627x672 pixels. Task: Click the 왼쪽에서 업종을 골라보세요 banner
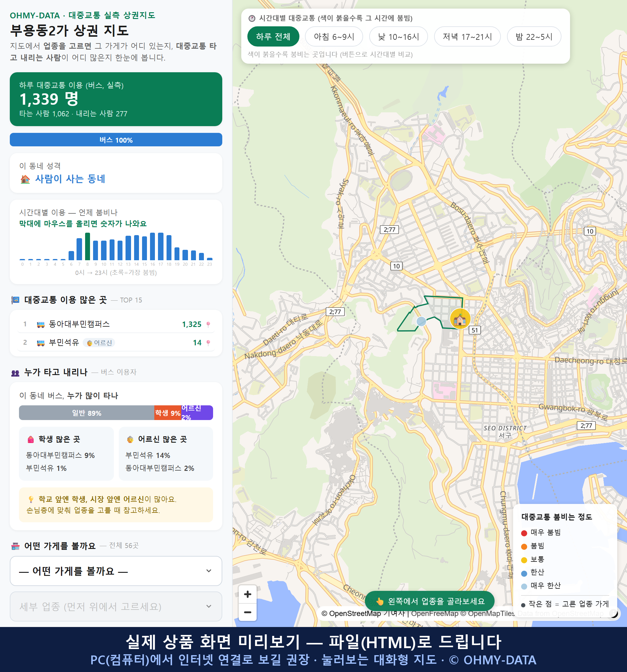(x=429, y=601)
